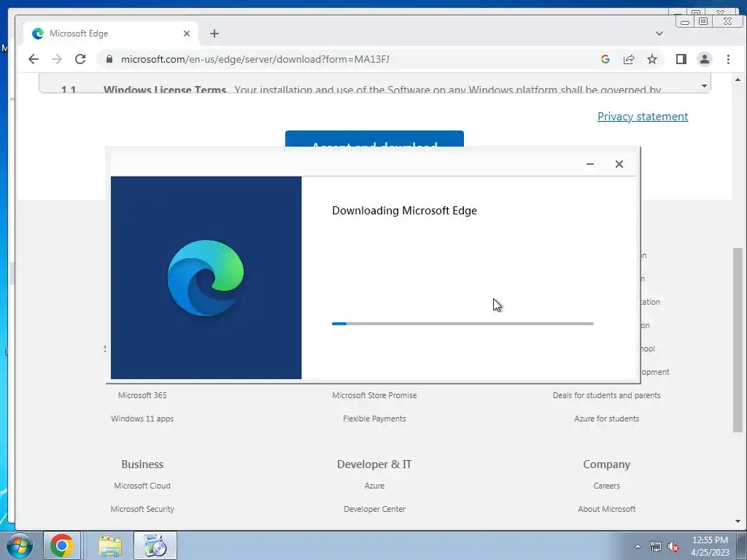Image resolution: width=747 pixels, height=560 pixels.
Task: Open the Windows 11 apps link
Action: pos(142,419)
